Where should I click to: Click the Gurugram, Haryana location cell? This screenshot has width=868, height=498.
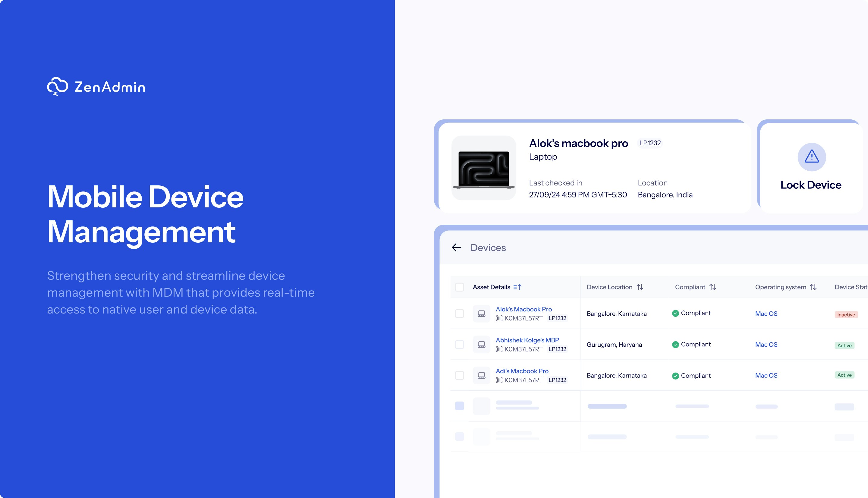tap(614, 345)
